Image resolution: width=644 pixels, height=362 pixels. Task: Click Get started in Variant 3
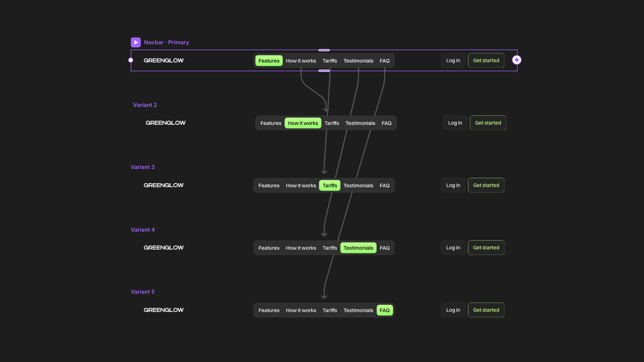486,185
